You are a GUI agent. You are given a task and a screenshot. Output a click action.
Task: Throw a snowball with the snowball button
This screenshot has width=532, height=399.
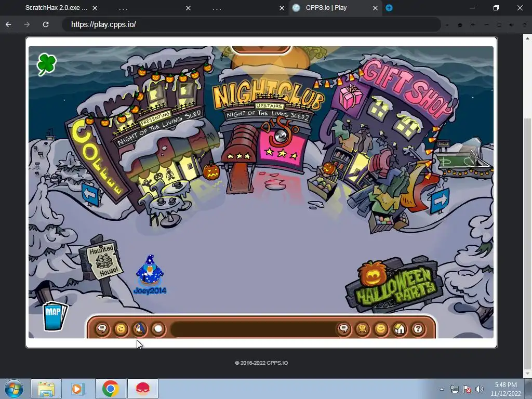pyautogui.click(x=158, y=329)
